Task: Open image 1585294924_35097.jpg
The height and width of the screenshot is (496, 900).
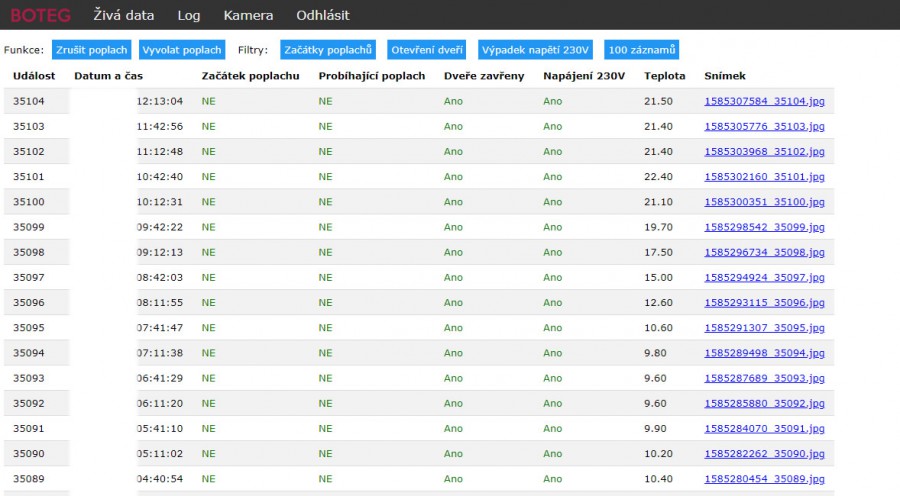Action: tap(764, 277)
